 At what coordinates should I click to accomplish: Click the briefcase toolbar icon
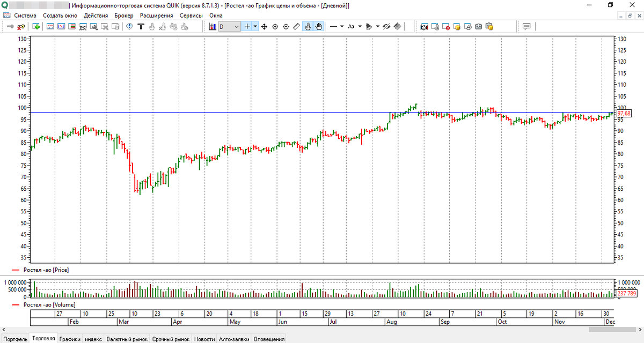478,26
